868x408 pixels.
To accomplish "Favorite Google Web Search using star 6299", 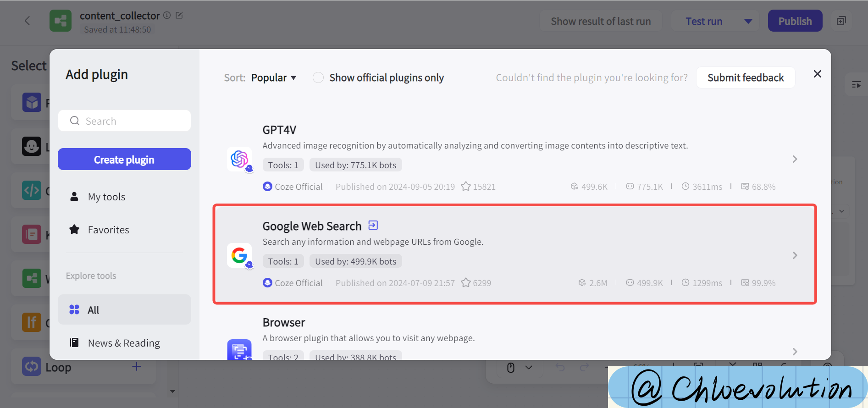I will point(466,283).
